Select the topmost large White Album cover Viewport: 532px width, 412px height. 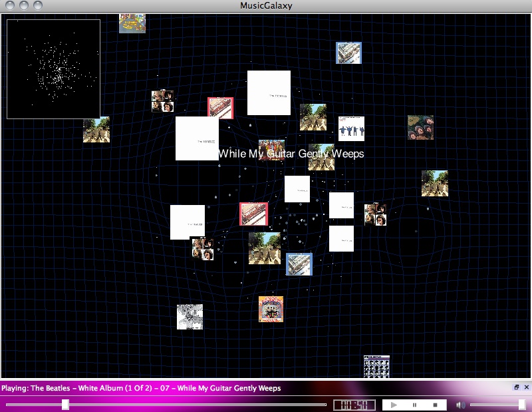point(269,93)
